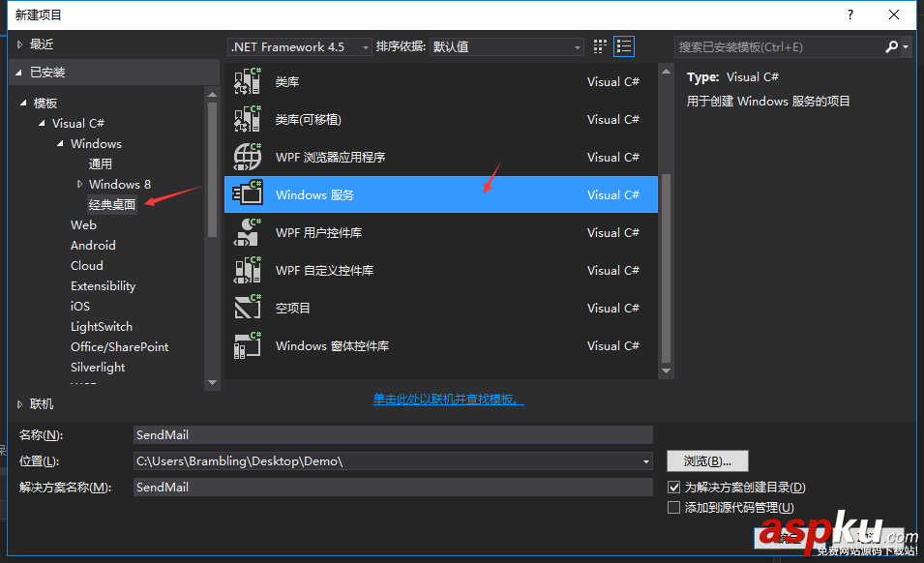
Task: Open the 位置 path dropdown arrow
Action: tap(646, 461)
